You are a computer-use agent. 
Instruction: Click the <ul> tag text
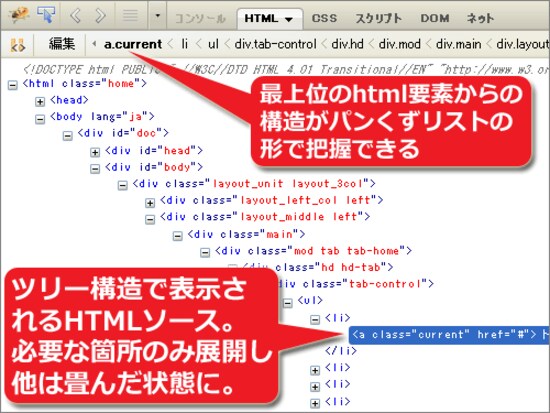point(310,300)
